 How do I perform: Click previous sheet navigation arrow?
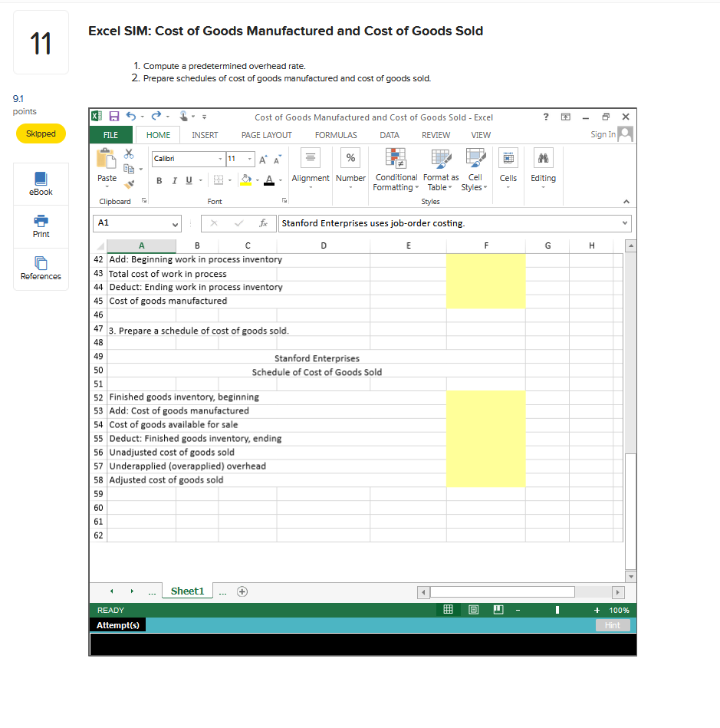(111, 591)
